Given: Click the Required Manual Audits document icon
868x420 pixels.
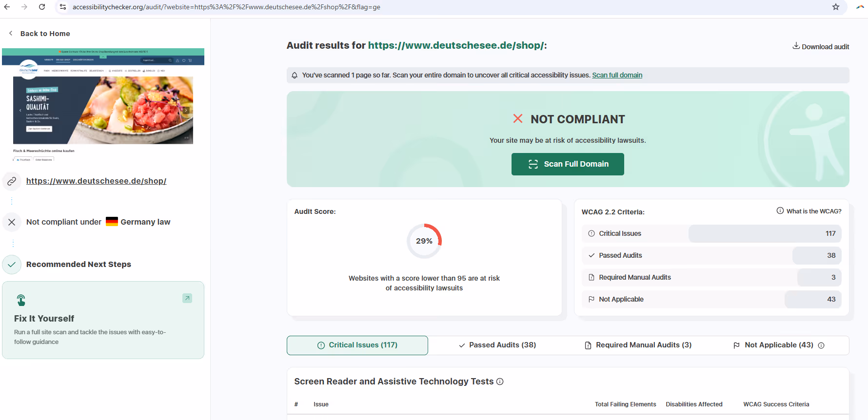Looking at the screenshot, I should (592, 277).
